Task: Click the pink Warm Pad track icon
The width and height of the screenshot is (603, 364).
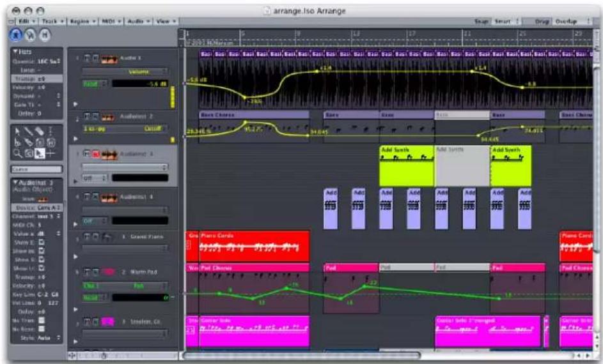Action: [109, 272]
